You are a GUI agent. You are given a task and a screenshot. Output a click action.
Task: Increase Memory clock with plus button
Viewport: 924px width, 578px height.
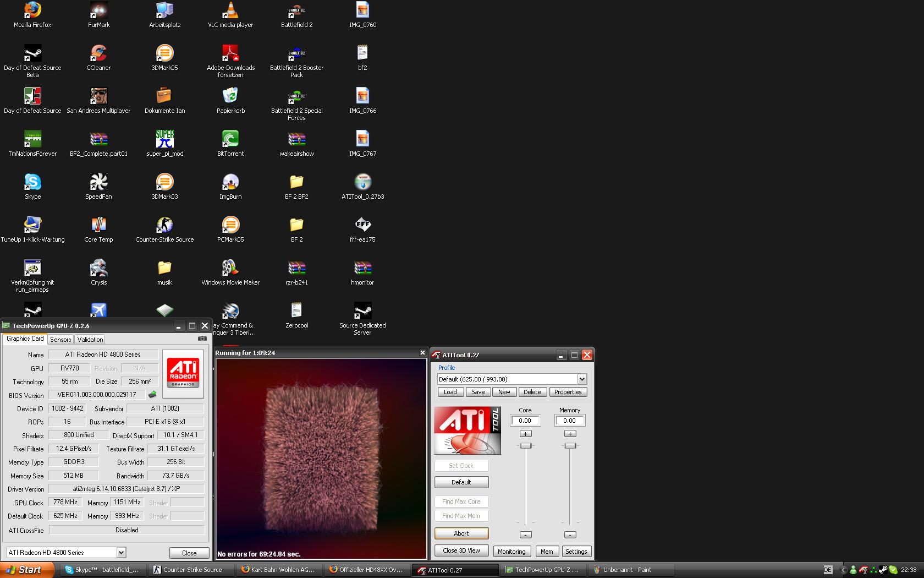(x=570, y=434)
